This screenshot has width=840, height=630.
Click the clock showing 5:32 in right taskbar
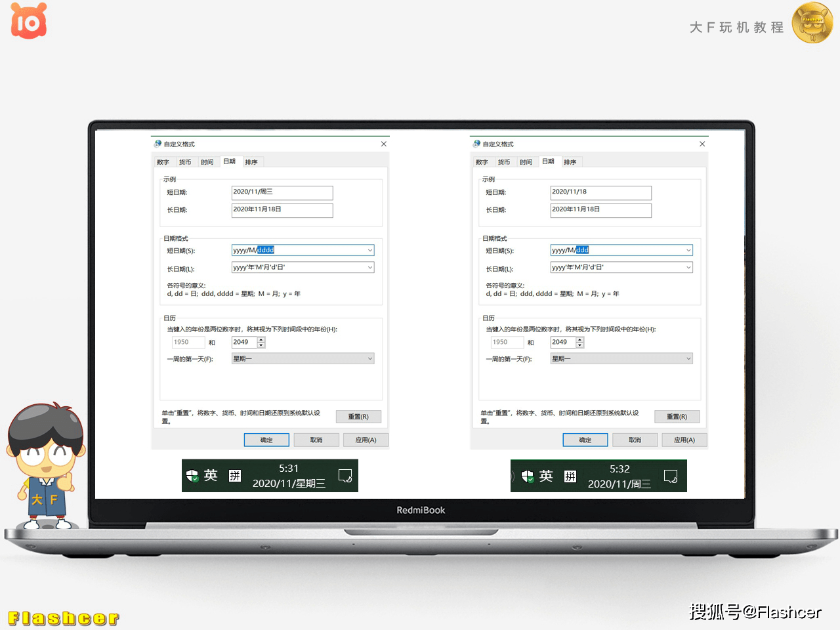(619, 469)
